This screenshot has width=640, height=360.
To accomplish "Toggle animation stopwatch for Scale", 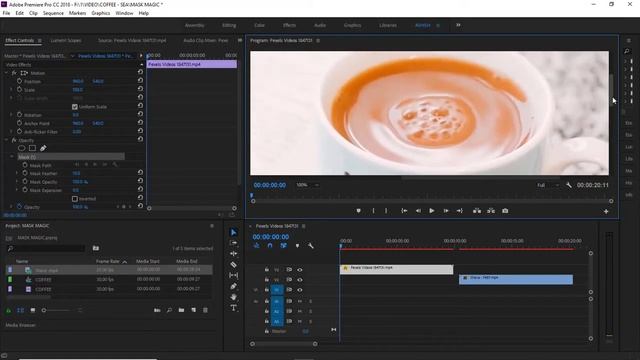I will point(20,89).
